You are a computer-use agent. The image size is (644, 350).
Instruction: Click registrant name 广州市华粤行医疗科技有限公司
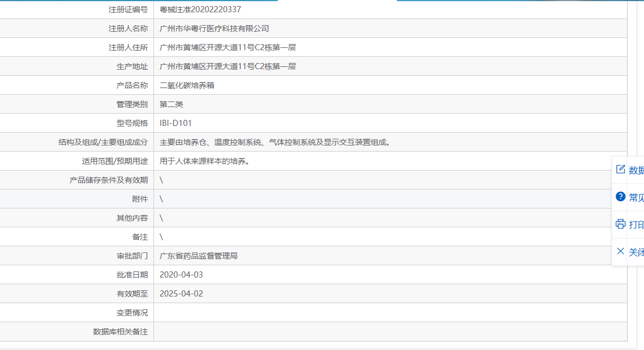pos(214,28)
